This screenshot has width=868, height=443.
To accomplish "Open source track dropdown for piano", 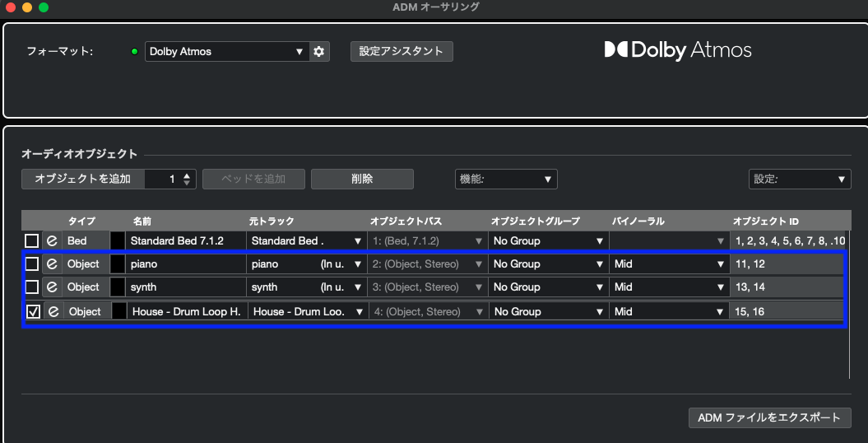I will [307, 264].
